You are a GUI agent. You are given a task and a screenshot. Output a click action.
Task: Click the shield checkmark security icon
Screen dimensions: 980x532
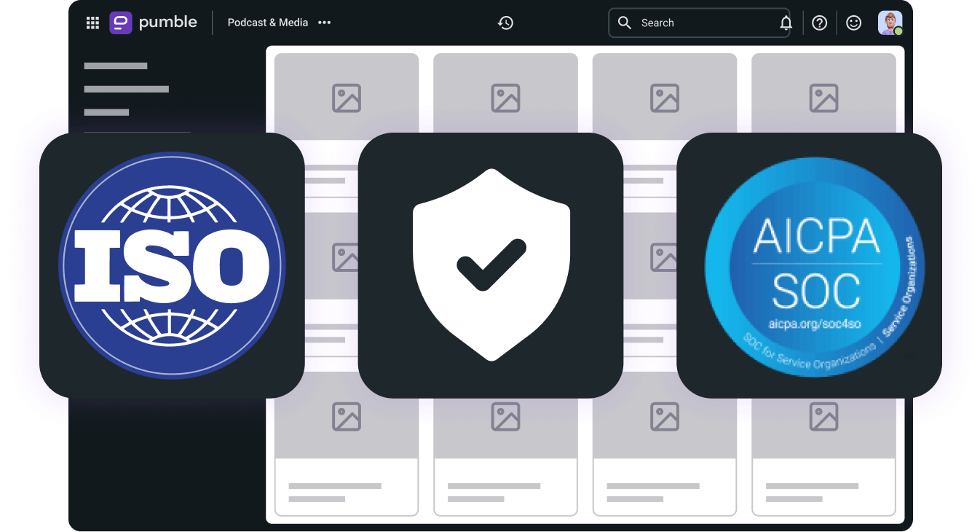click(491, 265)
